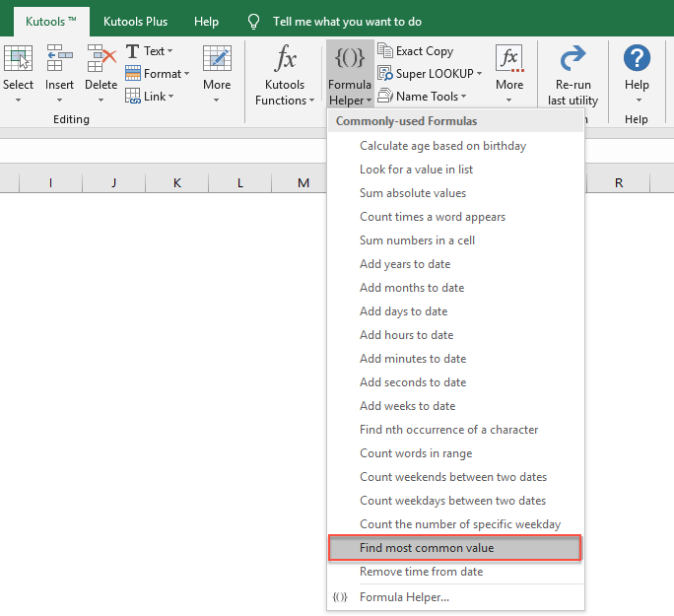The image size is (674, 616).
Task: Open the Help ribbon tab
Action: click(207, 21)
